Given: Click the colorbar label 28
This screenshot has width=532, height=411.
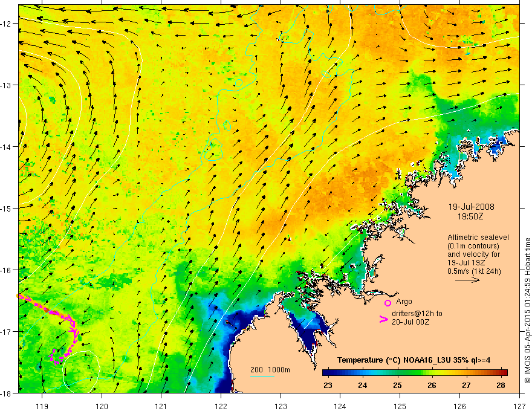Looking at the screenshot, I should tap(501, 385).
